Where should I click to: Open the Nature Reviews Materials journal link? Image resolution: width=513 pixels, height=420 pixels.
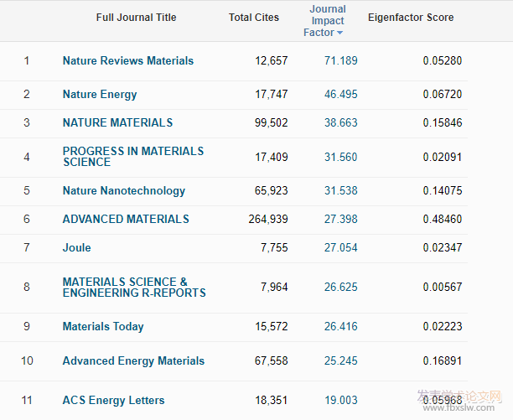point(128,61)
